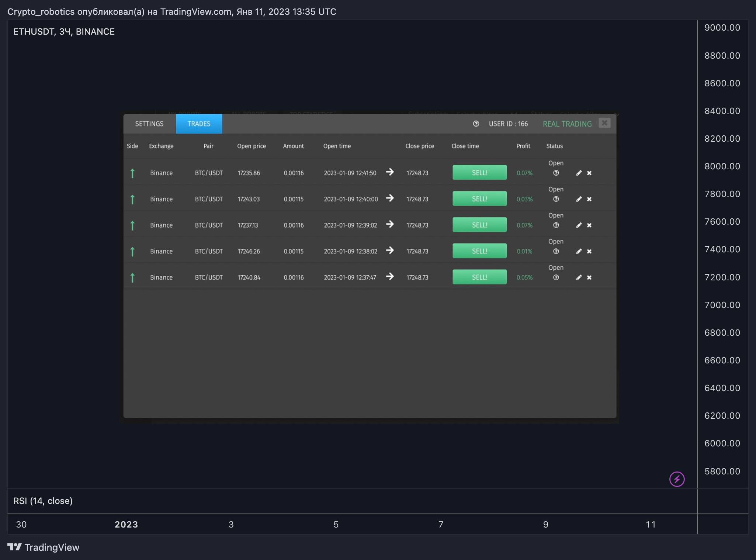Click the 0.01% profit value
This screenshot has height=560, width=756.
(x=524, y=252)
